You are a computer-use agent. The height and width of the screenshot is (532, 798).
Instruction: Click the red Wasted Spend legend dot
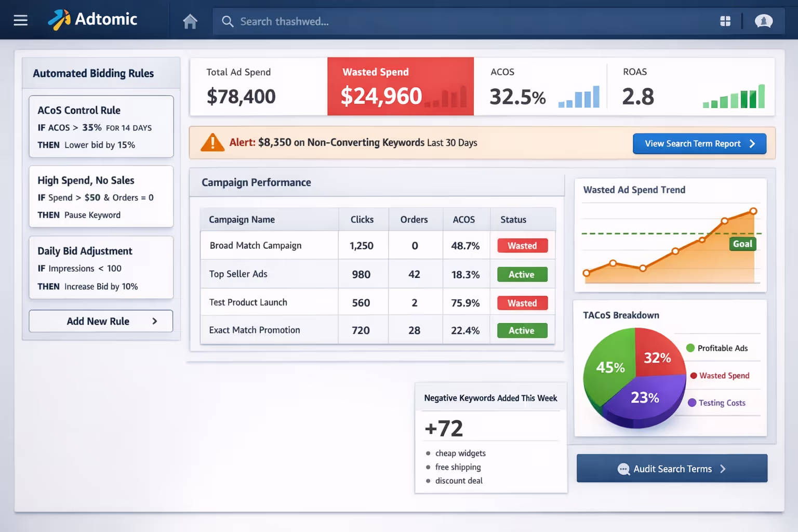694,376
